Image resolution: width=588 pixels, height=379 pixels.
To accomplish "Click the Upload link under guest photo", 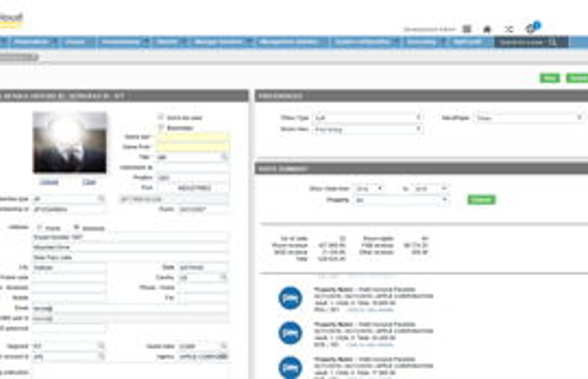I will tap(49, 182).
